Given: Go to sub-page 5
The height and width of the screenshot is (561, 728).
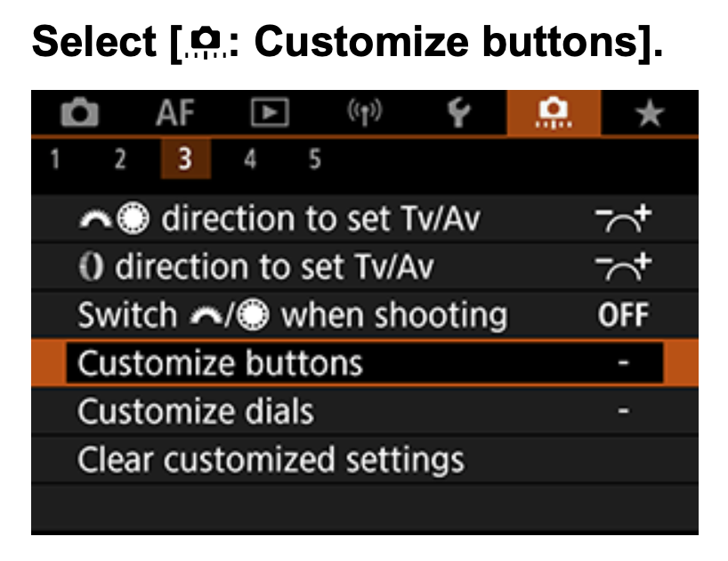Looking at the screenshot, I should pos(315,159).
